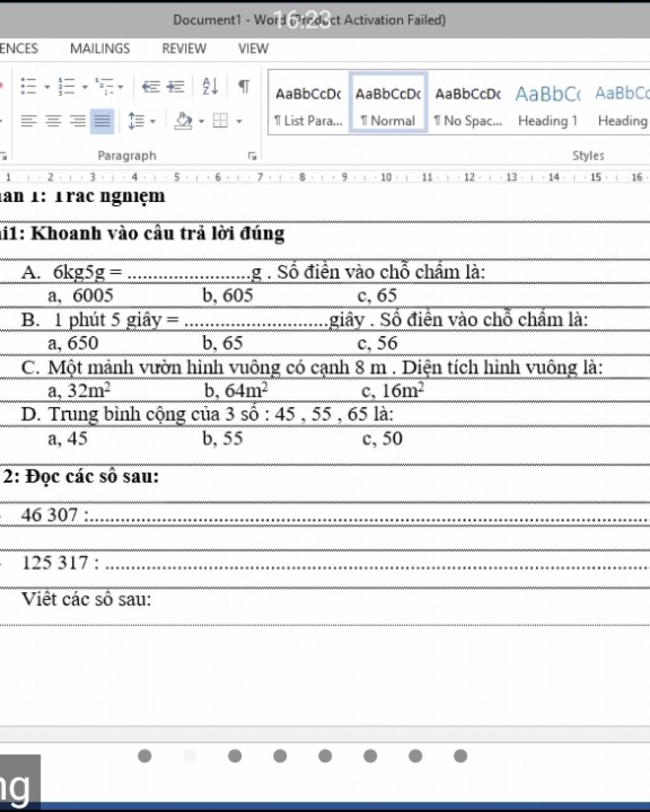The height and width of the screenshot is (812, 650).
Task: Click answer 'b, 55'
Action: [x=223, y=438]
